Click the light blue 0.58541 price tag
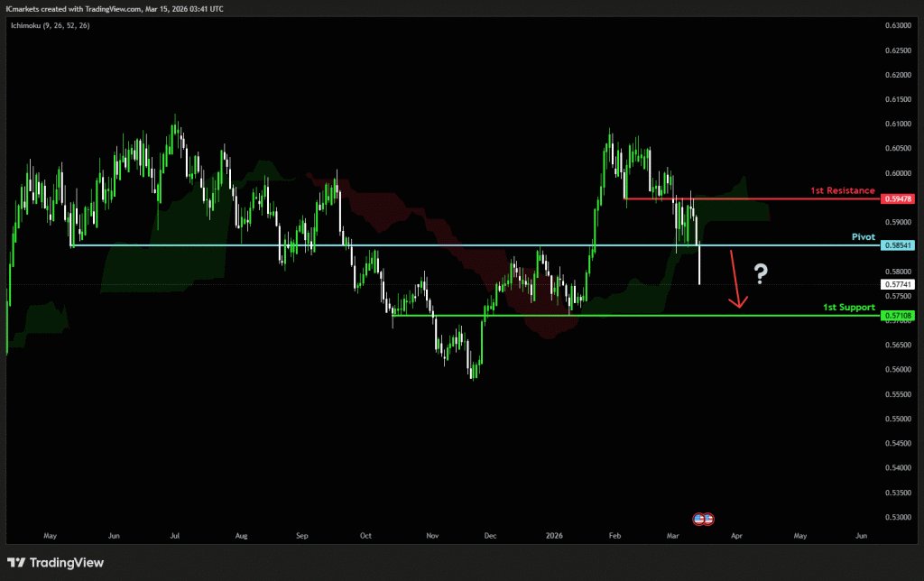The width and height of the screenshot is (924, 581). pyautogui.click(x=900, y=245)
